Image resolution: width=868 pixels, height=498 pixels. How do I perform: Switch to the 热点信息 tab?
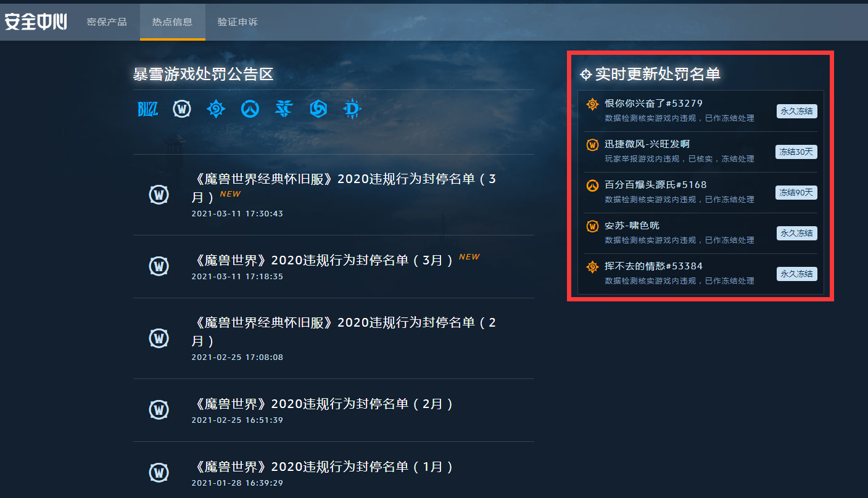(172, 22)
